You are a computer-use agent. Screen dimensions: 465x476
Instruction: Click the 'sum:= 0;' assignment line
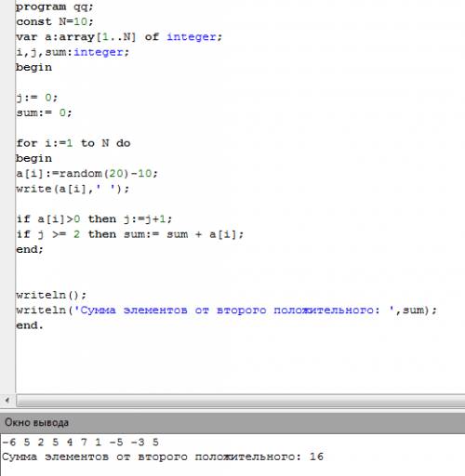44,112
